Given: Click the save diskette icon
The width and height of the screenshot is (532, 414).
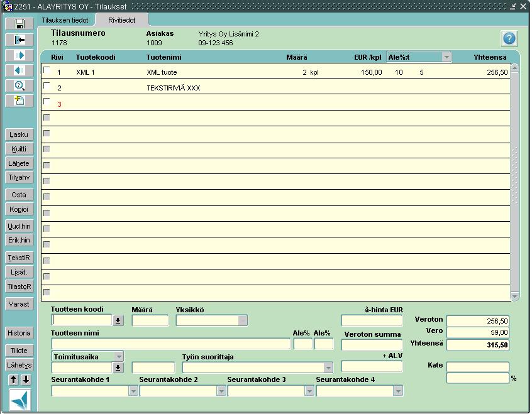Looking at the screenshot, I should 19,24.
